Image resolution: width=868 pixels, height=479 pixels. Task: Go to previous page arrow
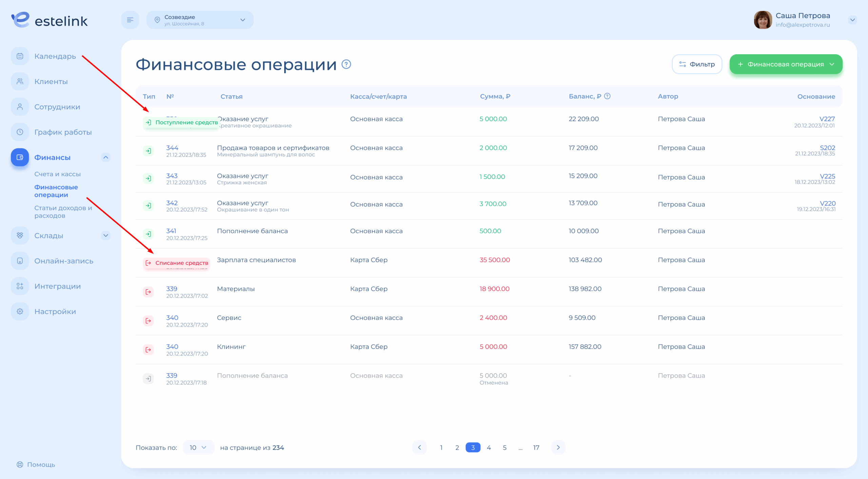419,447
